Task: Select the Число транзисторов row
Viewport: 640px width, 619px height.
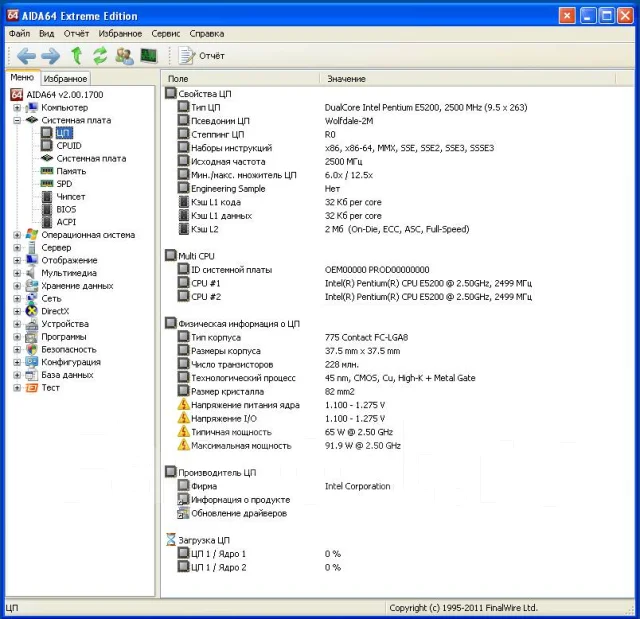Action: tap(269, 364)
